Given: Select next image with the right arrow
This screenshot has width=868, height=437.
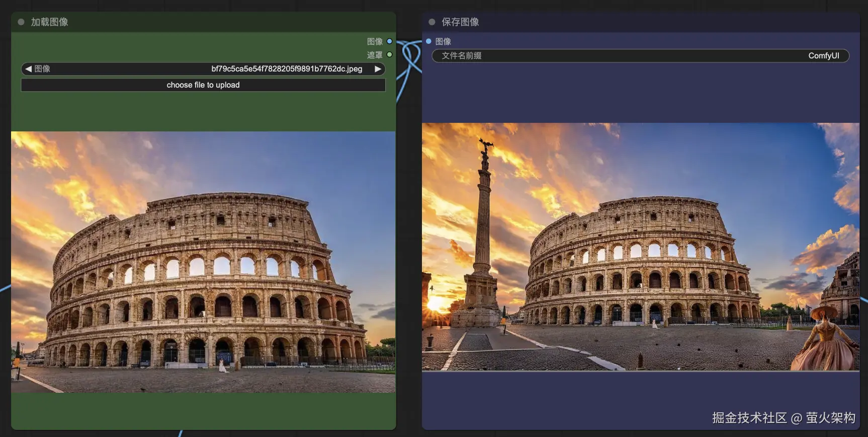Looking at the screenshot, I should [x=378, y=69].
